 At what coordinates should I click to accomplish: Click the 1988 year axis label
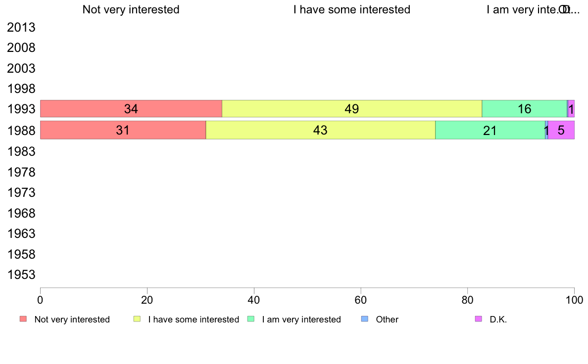pyautogui.click(x=21, y=131)
